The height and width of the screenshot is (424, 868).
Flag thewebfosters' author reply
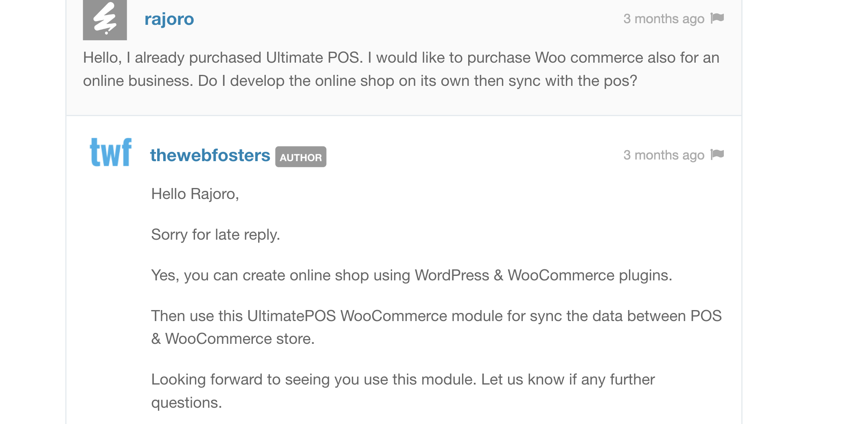point(717,155)
